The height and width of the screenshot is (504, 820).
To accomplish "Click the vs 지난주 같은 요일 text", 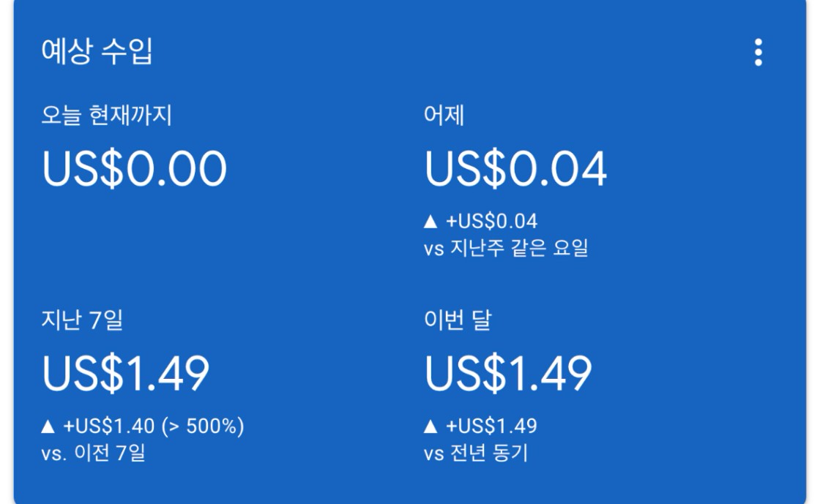I will coord(506,249).
